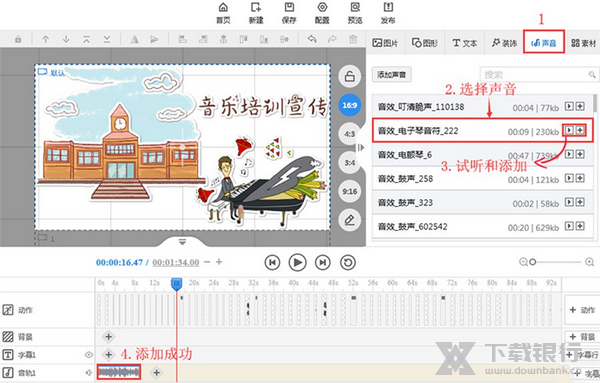Click the 添加声音 add sound button
Screen dimensions: 600x383
coord(391,75)
